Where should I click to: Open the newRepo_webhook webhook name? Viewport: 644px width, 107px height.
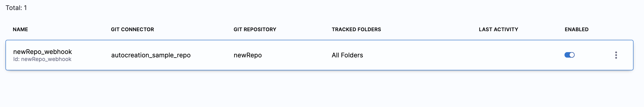pos(42,52)
